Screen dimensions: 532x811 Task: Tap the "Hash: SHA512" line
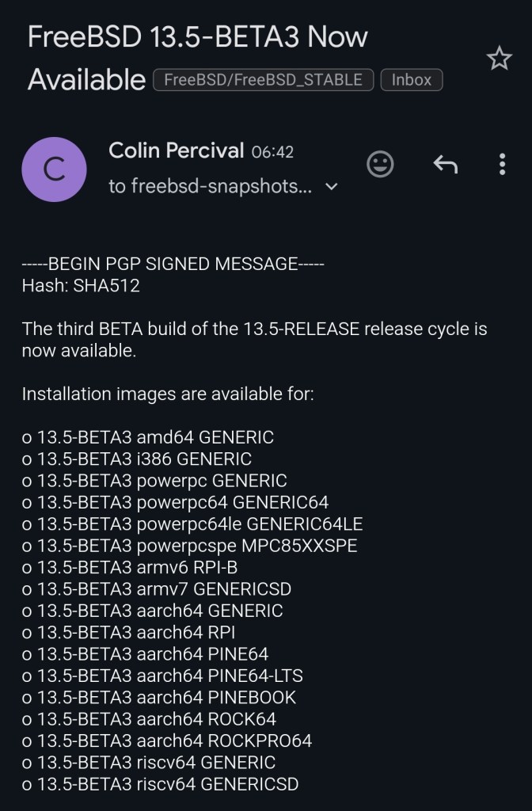click(81, 286)
